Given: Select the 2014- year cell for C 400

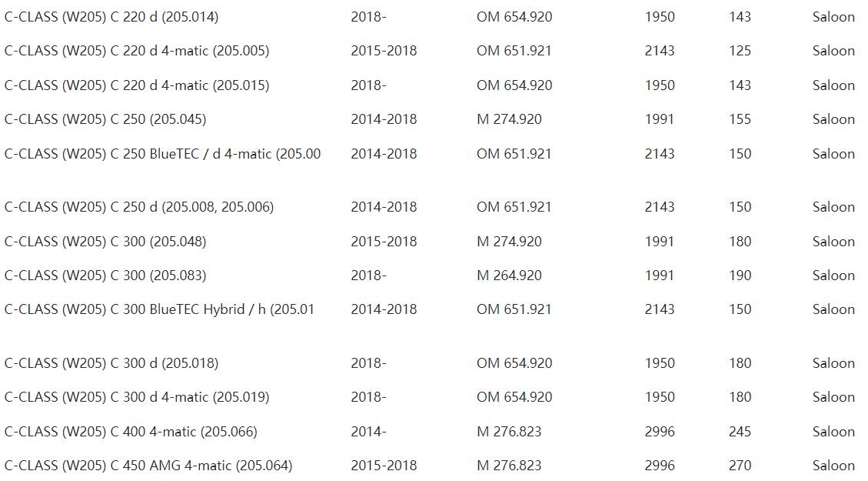Looking at the screenshot, I should point(368,432).
